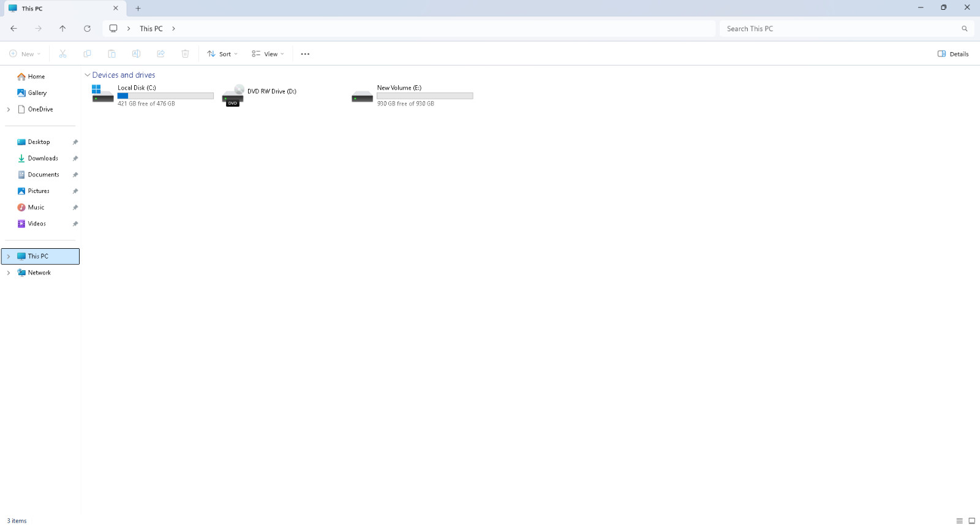Unpin Downloads from Quick access
The height and width of the screenshot is (527, 980).
coord(75,159)
